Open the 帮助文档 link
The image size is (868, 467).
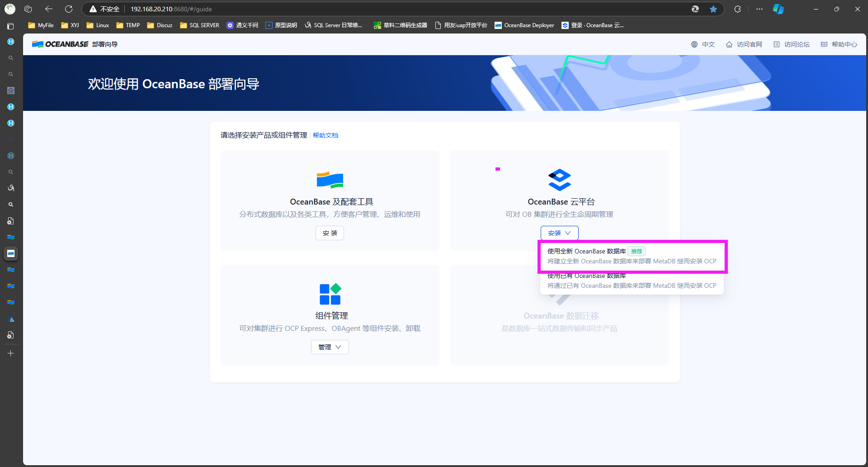click(x=325, y=135)
